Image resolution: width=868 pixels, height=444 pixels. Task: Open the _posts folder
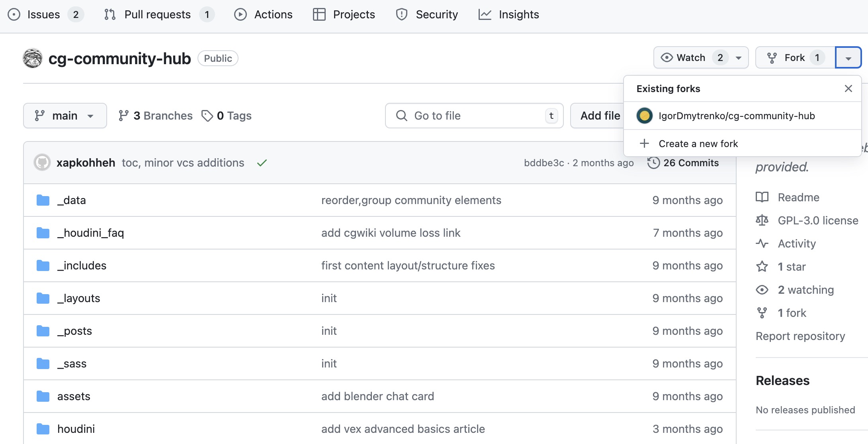[x=74, y=331]
